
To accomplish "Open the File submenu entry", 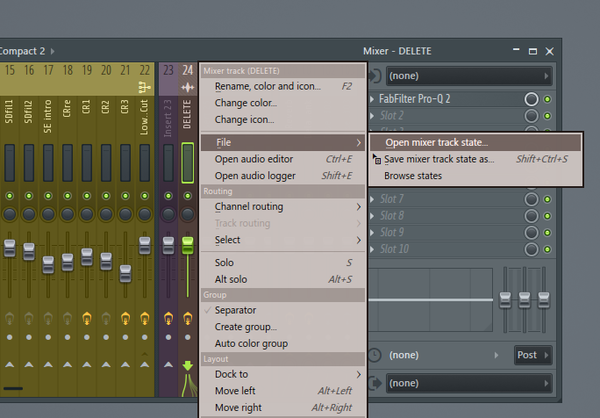I will click(283, 142).
